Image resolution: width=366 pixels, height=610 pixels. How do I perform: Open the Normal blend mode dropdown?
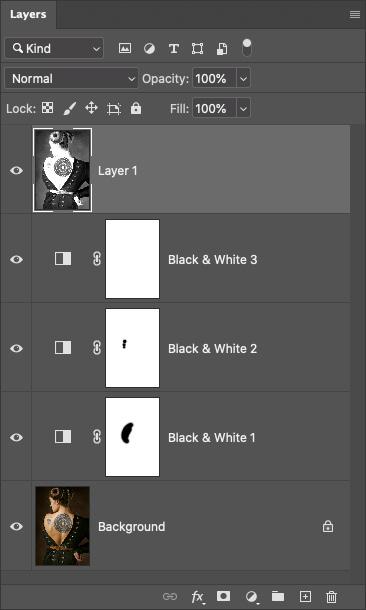pyautogui.click(x=71, y=79)
